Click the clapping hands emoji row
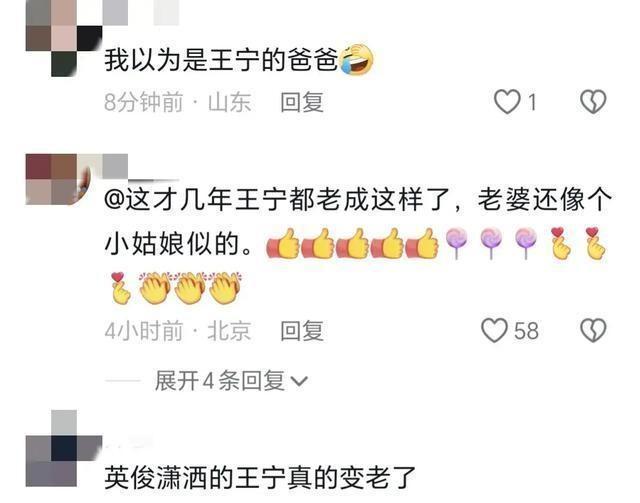This screenshot has height=503, width=640. click(x=191, y=288)
